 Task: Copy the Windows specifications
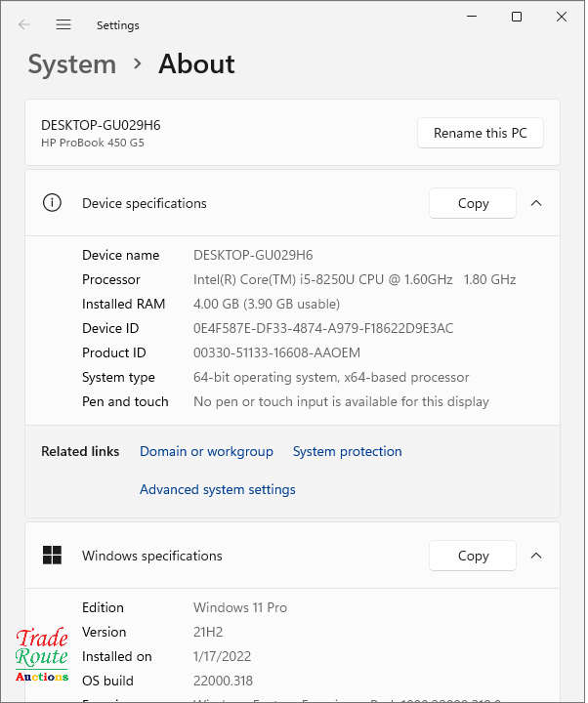(473, 556)
